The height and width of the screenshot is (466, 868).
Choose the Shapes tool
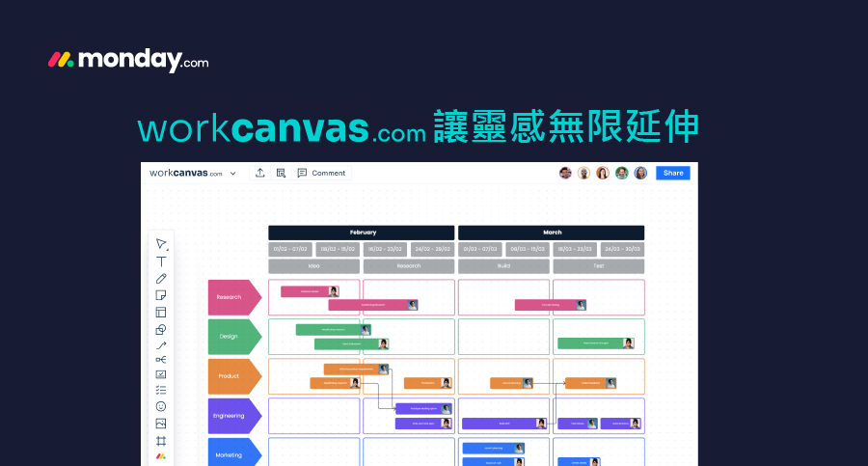(x=161, y=329)
